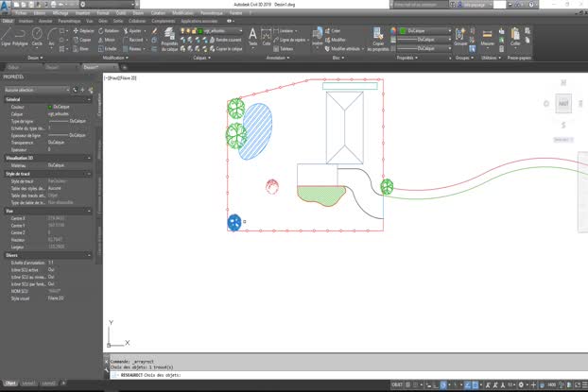Collapse the Style de tracé section

coord(89,174)
